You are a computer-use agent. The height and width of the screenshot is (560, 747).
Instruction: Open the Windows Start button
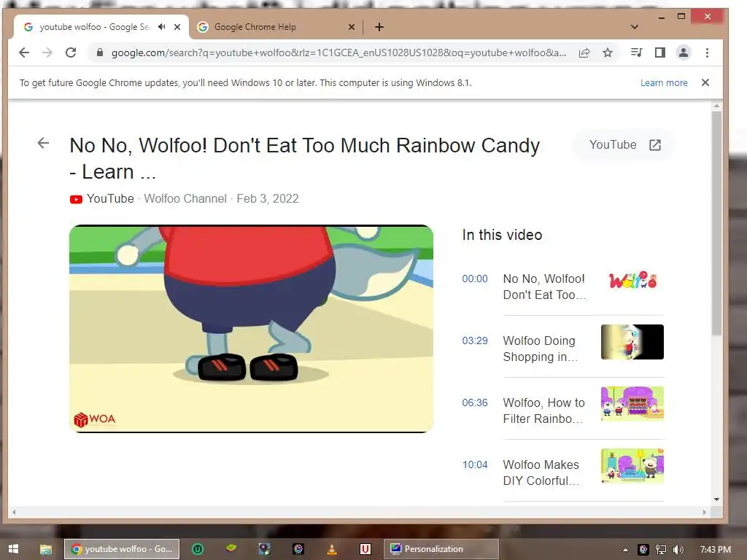tap(13, 549)
